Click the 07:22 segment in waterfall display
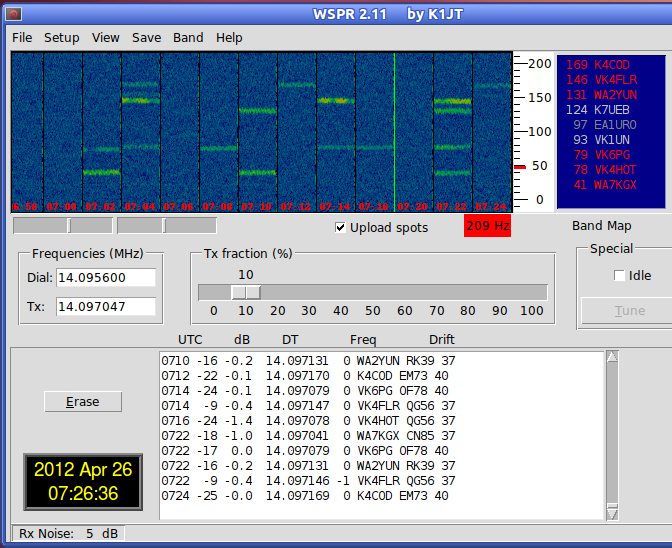Image resolution: width=672 pixels, height=548 pixels. click(453, 132)
